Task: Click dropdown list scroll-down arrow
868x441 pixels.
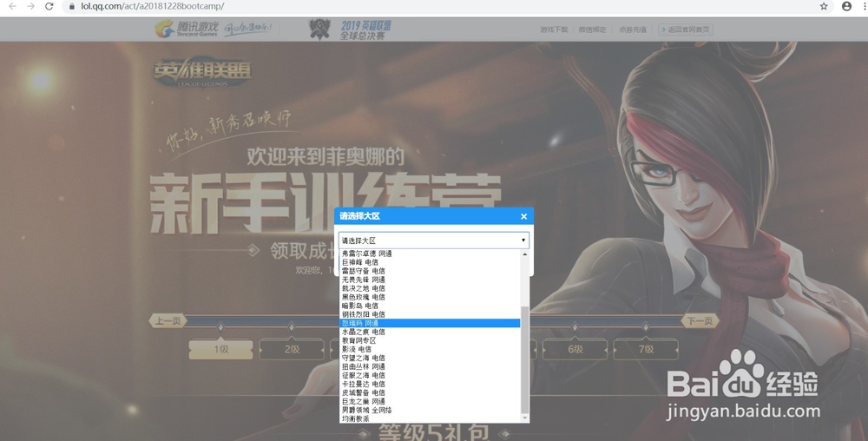Action: [525, 418]
